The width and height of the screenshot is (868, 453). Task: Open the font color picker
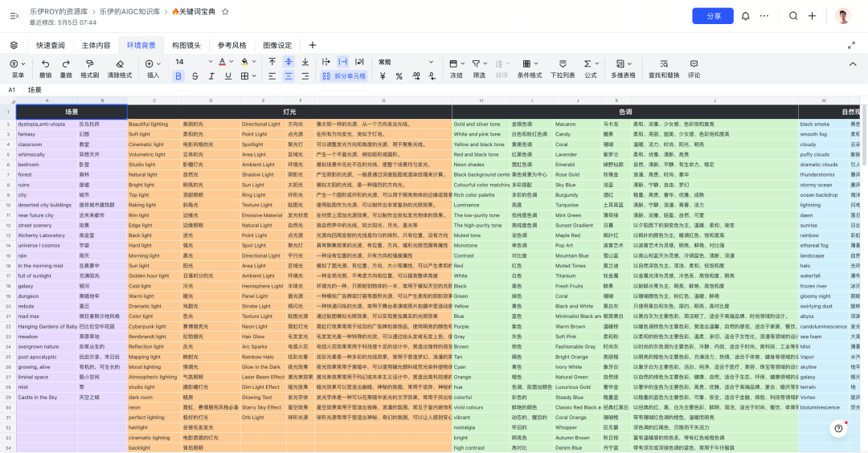pyautogui.click(x=225, y=62)
